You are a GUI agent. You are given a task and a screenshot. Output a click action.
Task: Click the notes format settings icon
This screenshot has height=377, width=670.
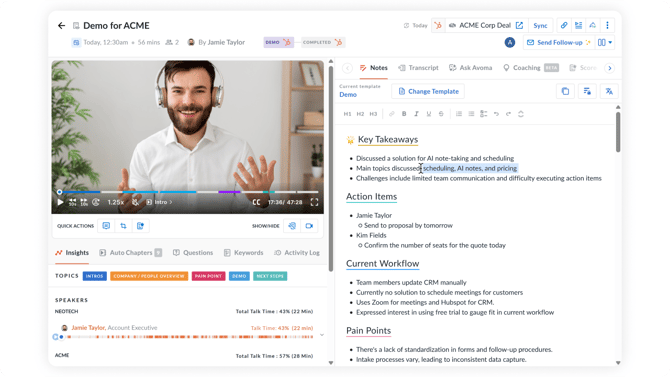[x=587, y=91]
